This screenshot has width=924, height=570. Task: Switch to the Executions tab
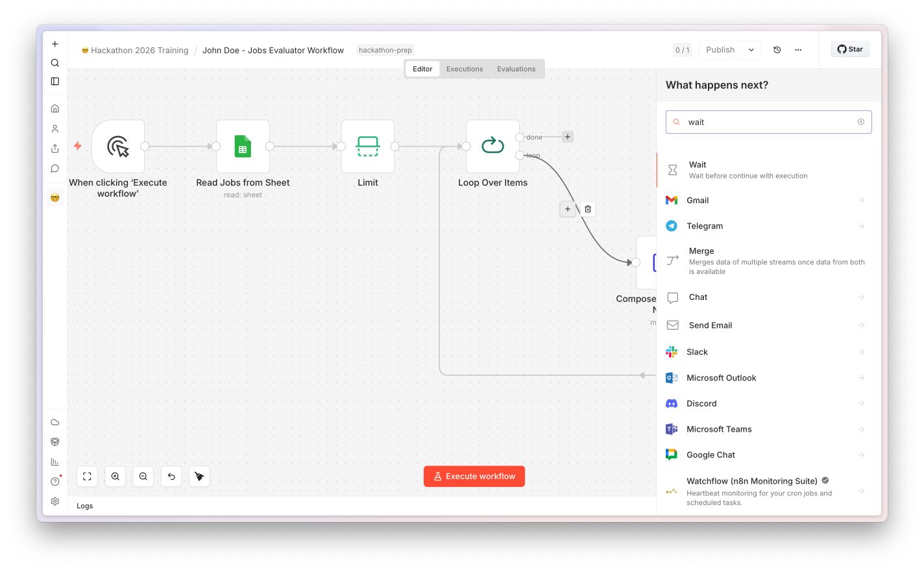(465, 69)
